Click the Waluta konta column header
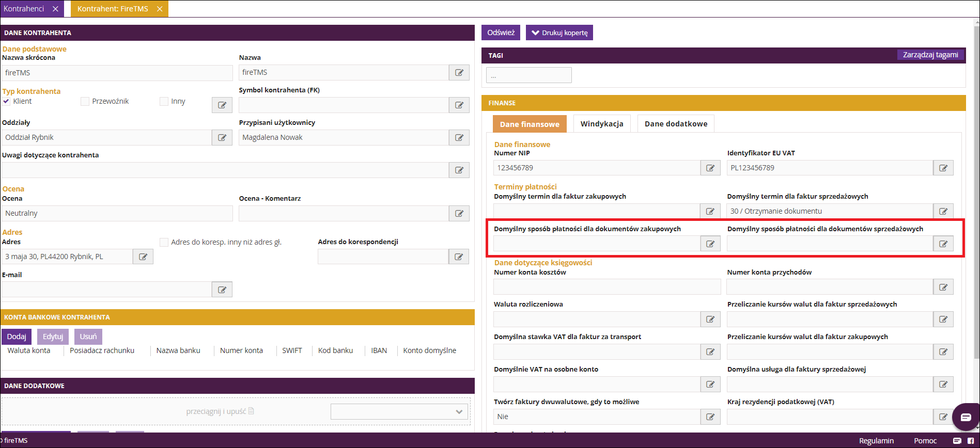The image size is (980, 448). pyautogui.click(x=29, y=350)
